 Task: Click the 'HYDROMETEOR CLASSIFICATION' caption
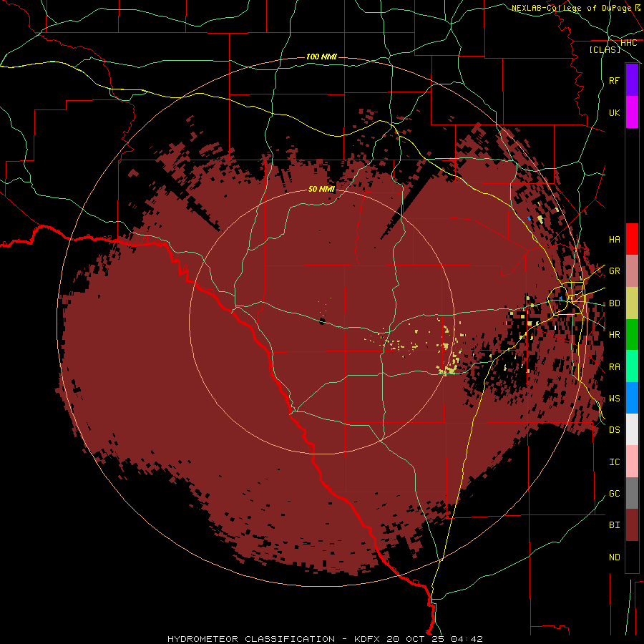[x=251, y=639]
